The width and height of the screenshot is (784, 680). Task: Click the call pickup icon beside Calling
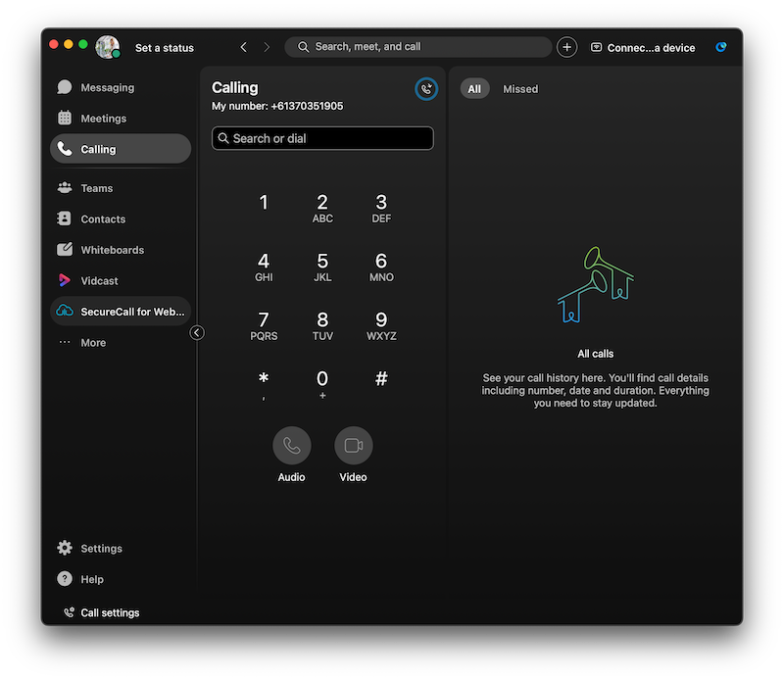point(426,89)
